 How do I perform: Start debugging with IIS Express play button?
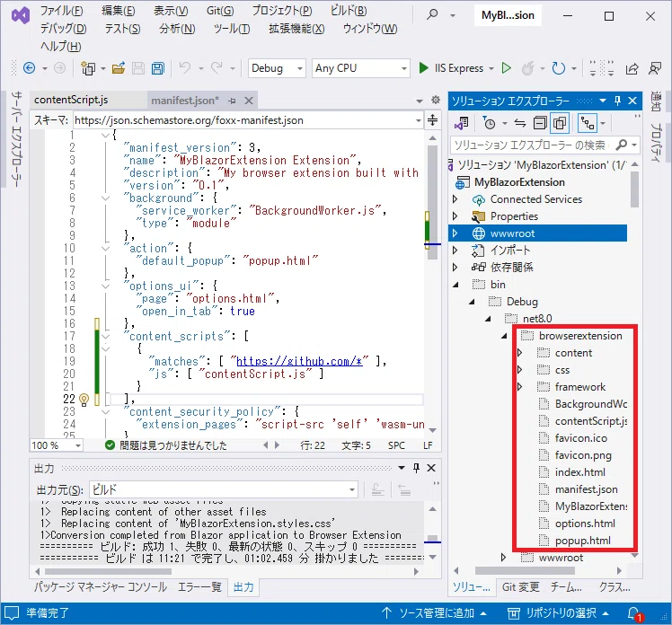pos(423,68)
